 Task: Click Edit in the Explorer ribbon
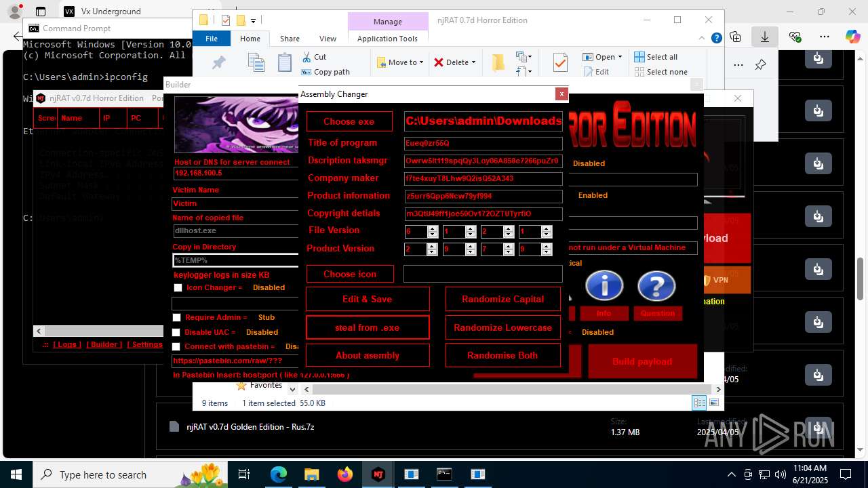point(596,72)
